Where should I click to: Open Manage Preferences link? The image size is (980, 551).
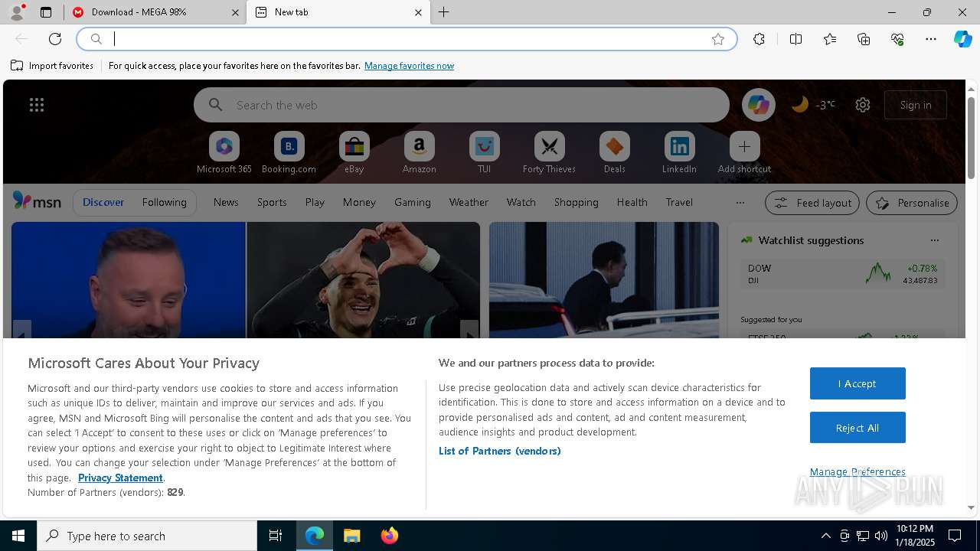857,471
